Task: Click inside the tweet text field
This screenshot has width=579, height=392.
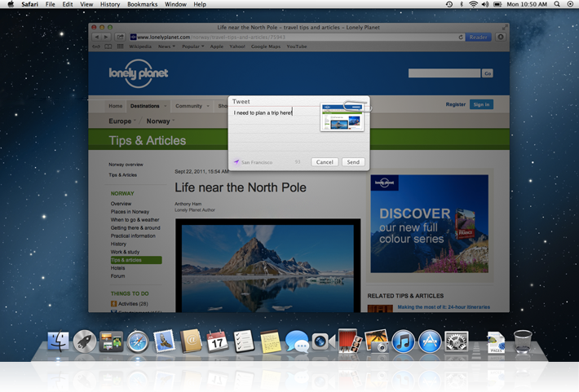Action: pyautogui.click(x=274, y=131)
